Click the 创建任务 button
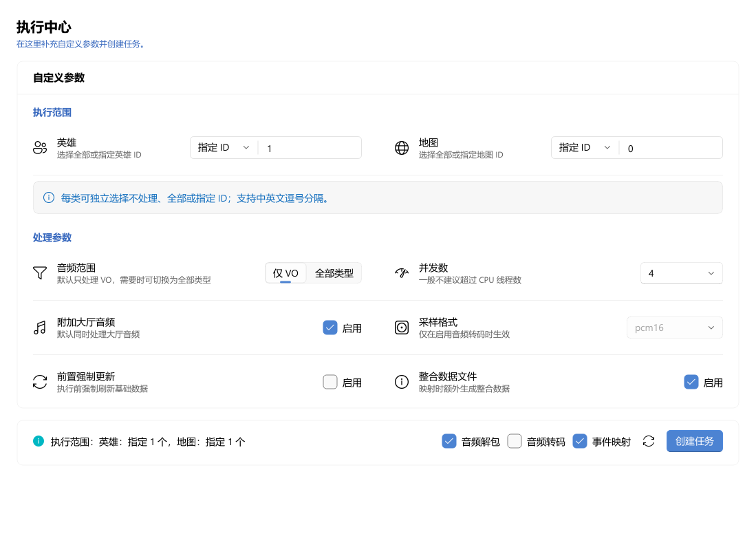The image size is (756, 558). pos(694,441)
